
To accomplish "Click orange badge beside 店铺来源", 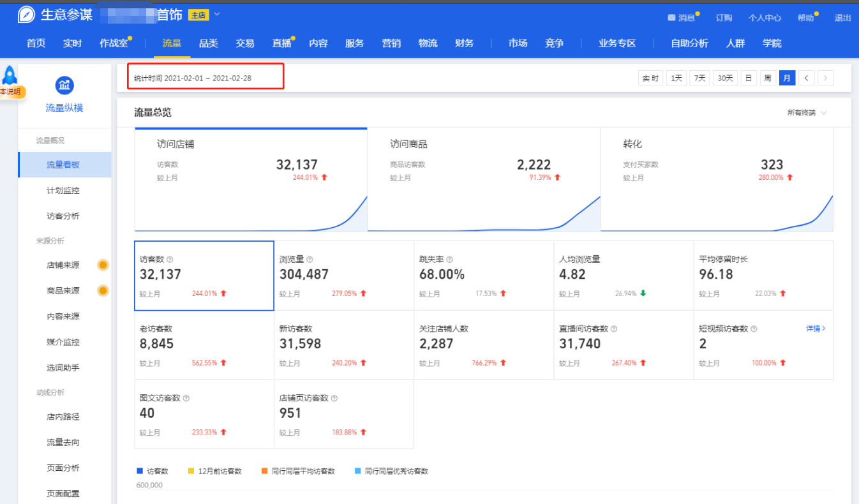I will tap(103, 265).
